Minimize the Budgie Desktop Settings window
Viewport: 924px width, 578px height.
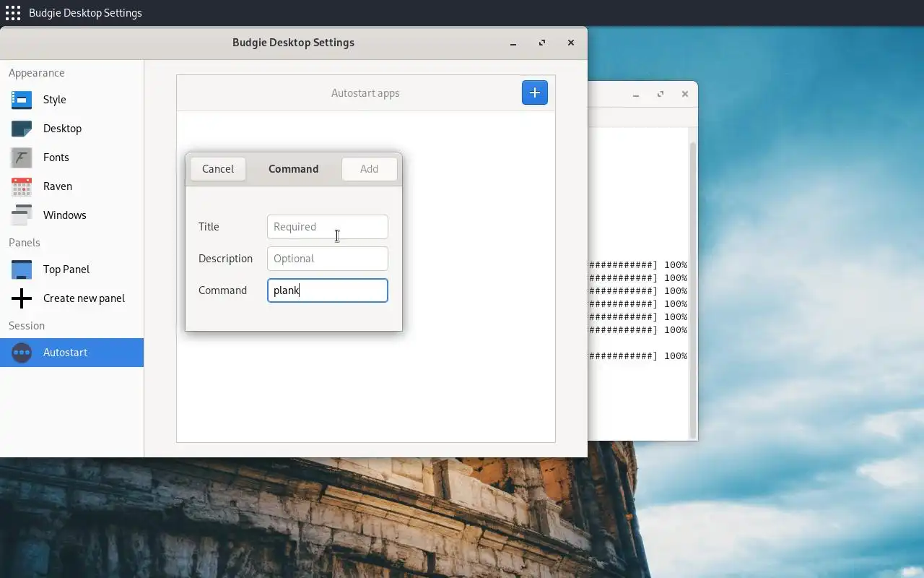coord(513,43)
